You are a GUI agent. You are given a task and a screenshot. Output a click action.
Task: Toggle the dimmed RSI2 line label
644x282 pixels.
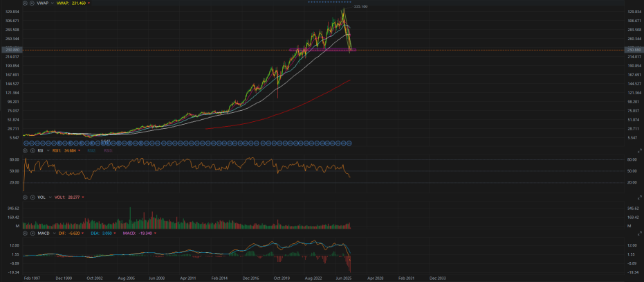click(x=91, y=150)
